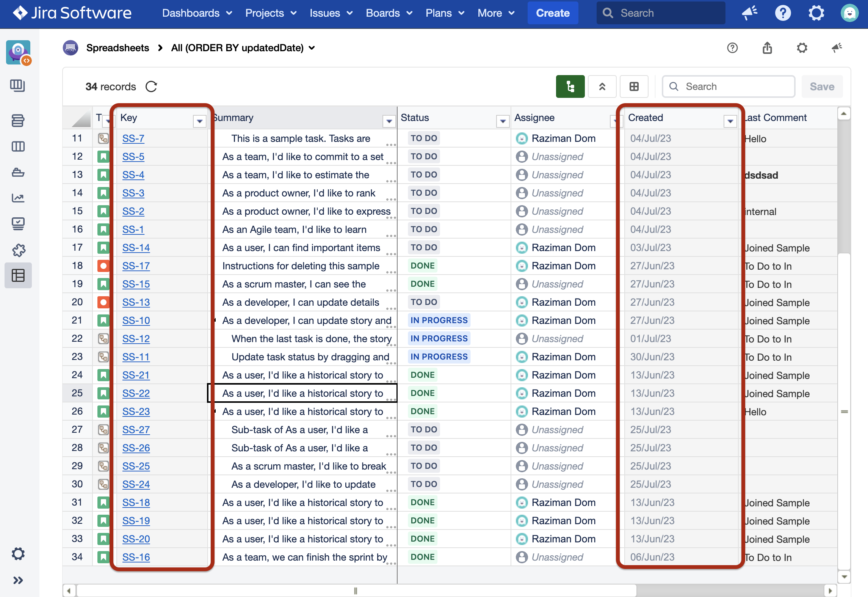Open the Created column filter dropdown
Screen dimensions: 868x597
tap(730, 121)
